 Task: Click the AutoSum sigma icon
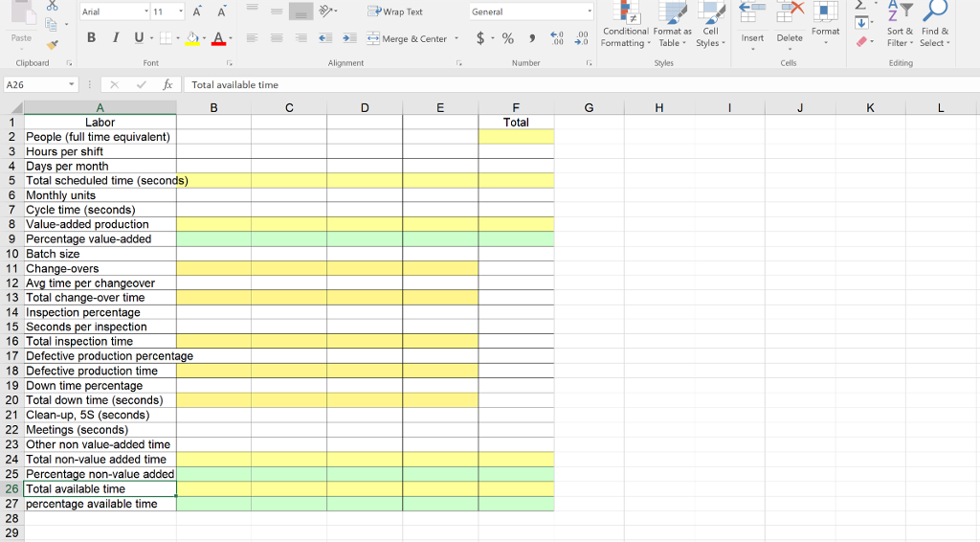point(860,5)
